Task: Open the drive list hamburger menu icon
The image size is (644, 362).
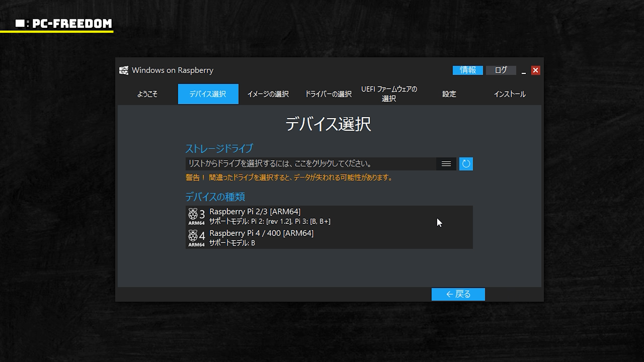Action: [x=446, y=164]
